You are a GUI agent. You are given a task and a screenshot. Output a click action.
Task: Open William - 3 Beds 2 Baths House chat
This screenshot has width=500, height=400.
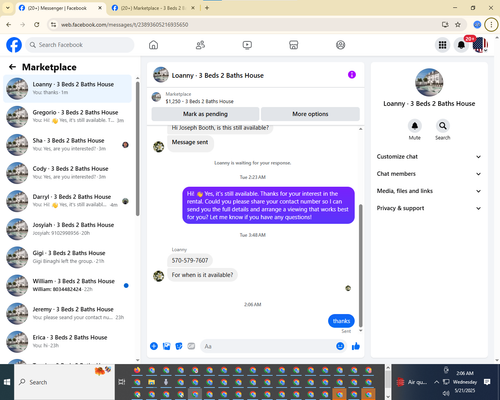pos(68,285)
